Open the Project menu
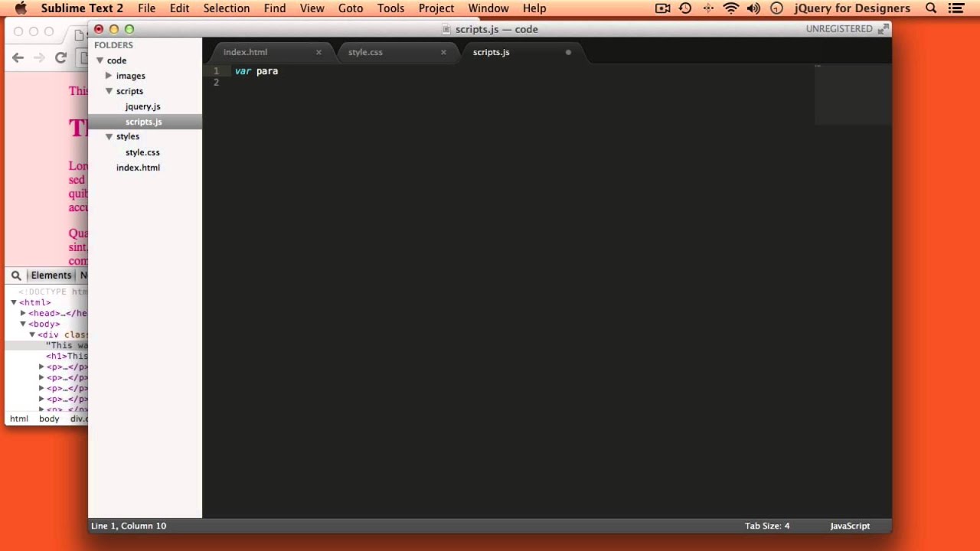Viewport: 980px width, 551px height. (436, 8)
